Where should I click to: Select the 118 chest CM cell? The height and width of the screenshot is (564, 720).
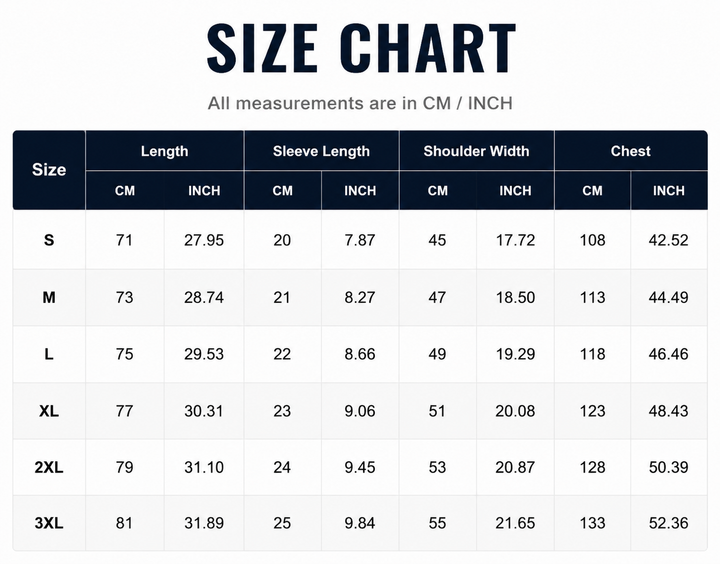[x=592, y=354]
